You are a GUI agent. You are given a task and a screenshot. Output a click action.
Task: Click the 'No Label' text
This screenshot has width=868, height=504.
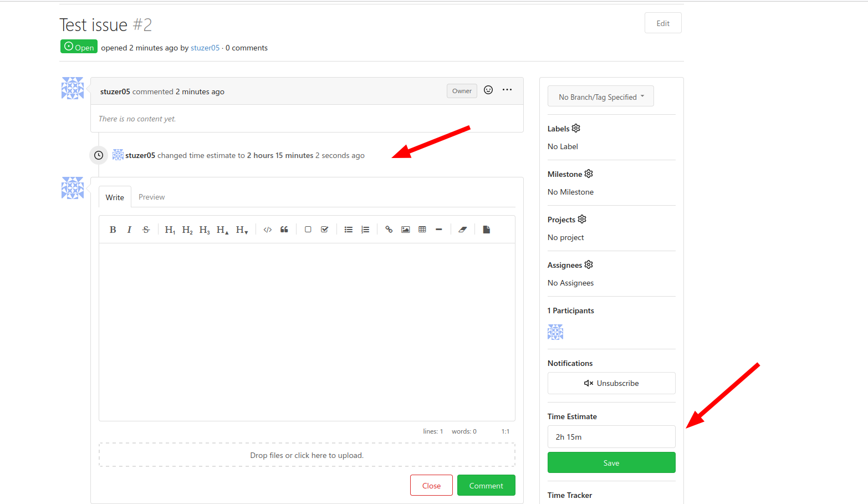[x=563, y=146]
